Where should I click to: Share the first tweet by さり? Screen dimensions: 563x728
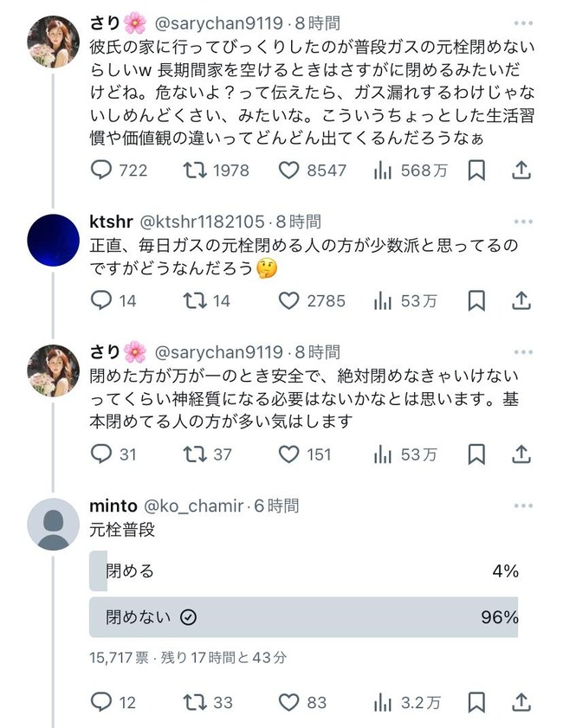pyautogui.click(x=521, y=171)
